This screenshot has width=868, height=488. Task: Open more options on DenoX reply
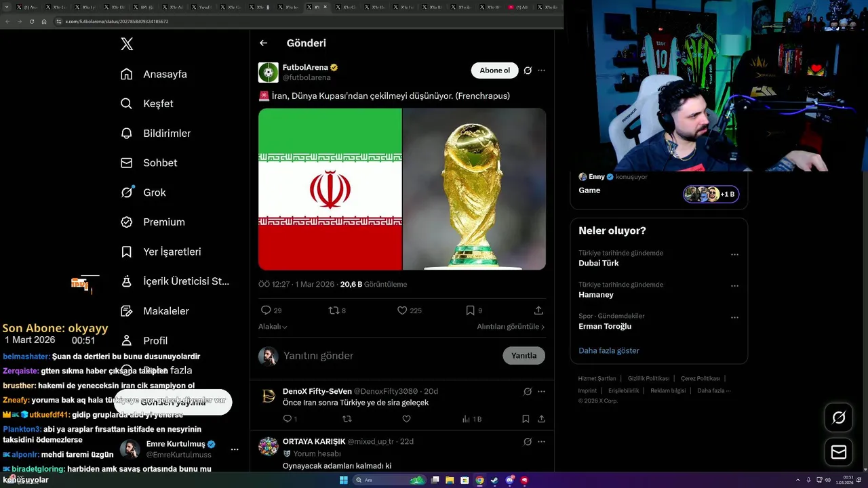click(x=541, y=391)
